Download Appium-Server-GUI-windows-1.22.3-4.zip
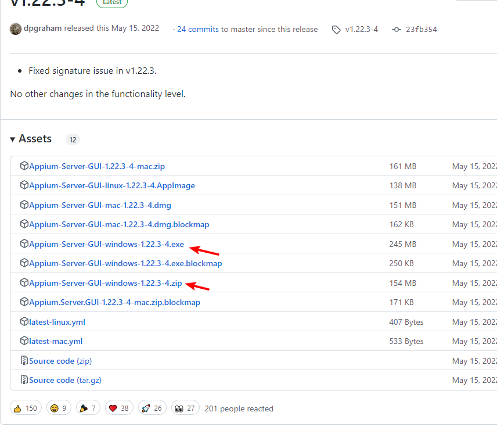 [x=106, y=283]
